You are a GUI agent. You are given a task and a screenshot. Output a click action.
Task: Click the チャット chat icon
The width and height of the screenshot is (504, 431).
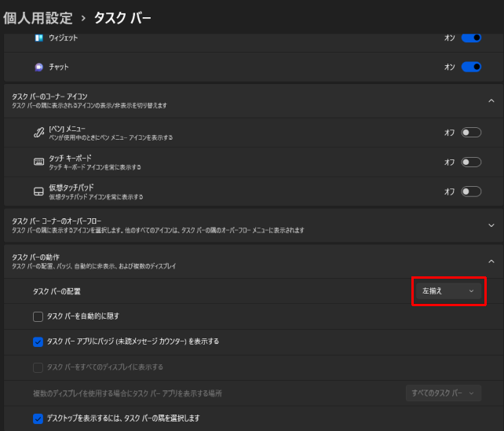coord(39,67)
